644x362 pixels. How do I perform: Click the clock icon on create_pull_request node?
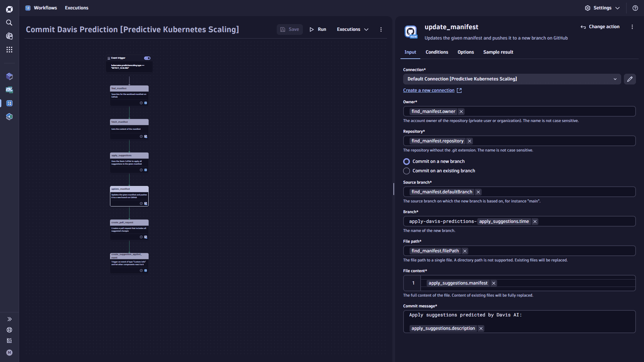click(141, 237)
